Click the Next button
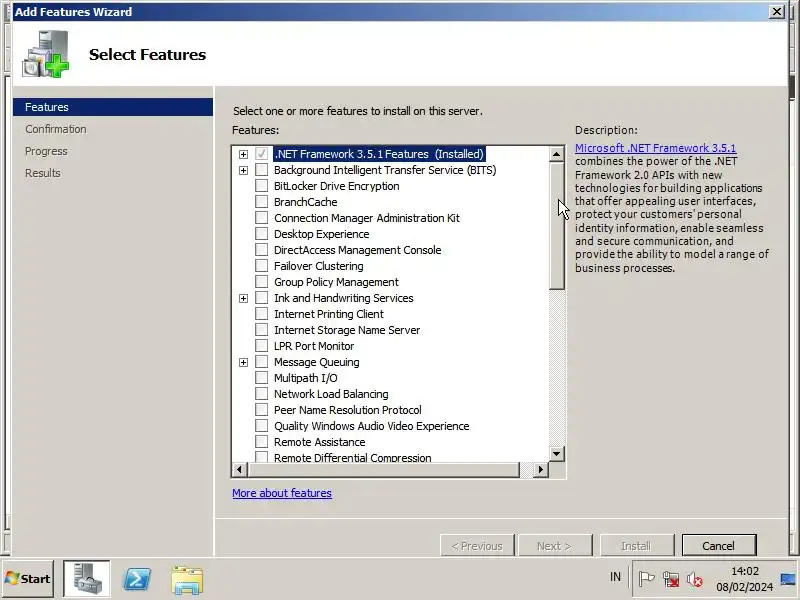Viewport: 800px width, 600px height. (555, 545)
